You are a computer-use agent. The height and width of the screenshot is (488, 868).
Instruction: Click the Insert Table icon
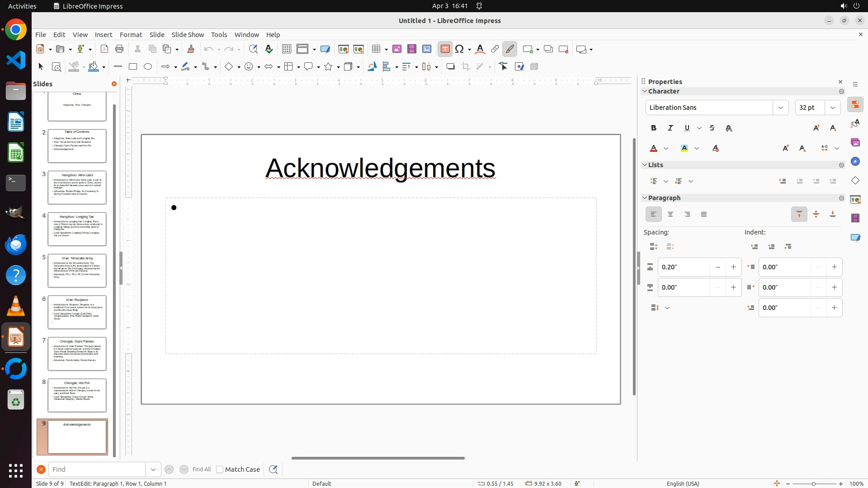pyautogui.click(x=376, y=49)
